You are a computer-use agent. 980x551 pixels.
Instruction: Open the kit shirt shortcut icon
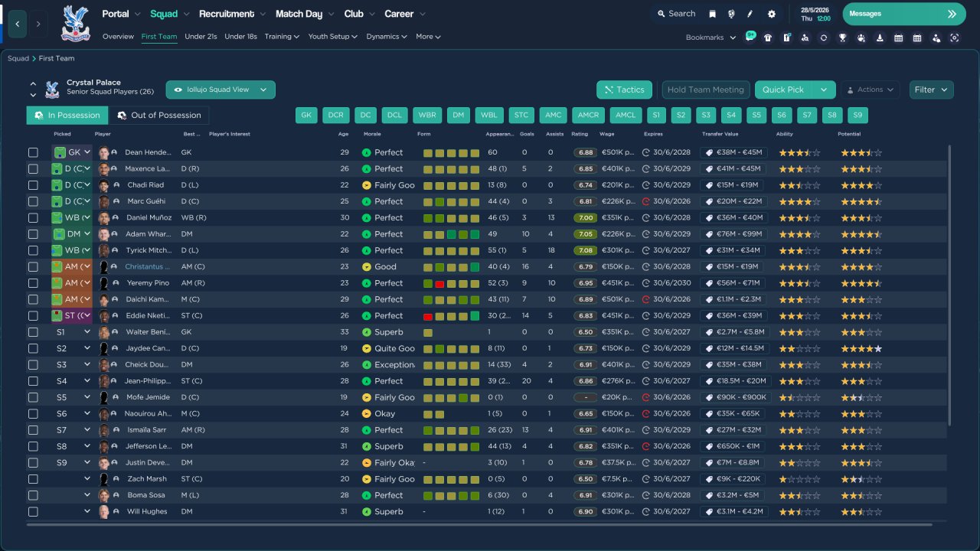768,37
